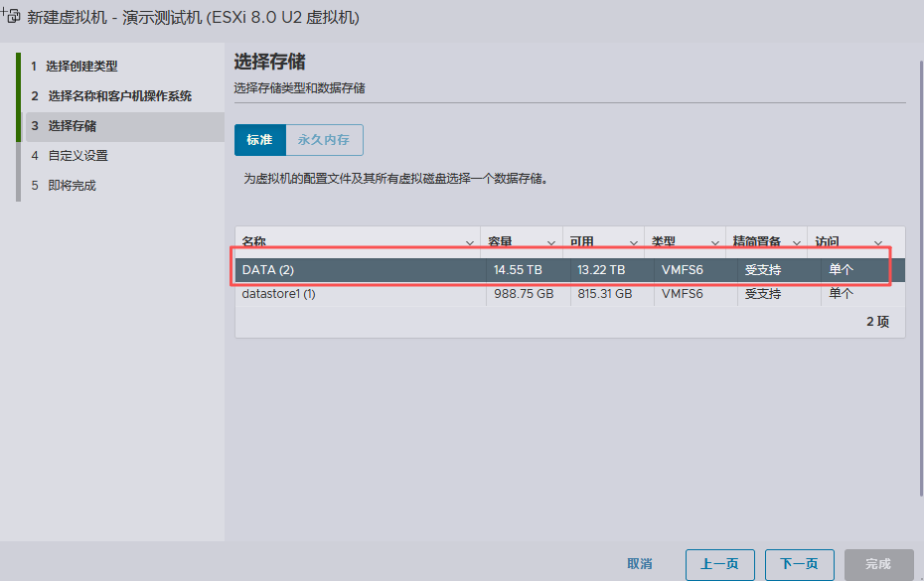Open the 容量 column header dropdown

(x=552, y=241)
